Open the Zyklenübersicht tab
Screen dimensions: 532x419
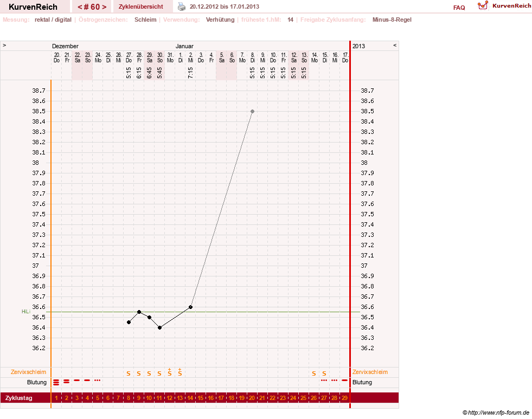tap(141, 7)
